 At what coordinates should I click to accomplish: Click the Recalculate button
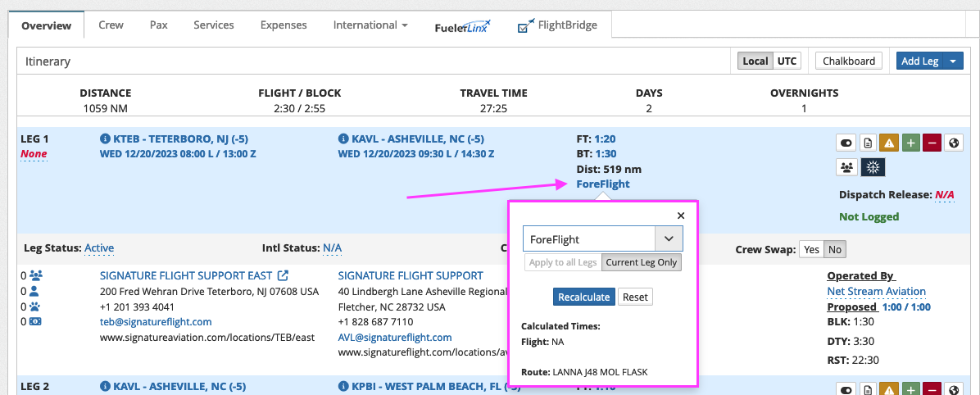pyautogui.click(x=584, y=297)
